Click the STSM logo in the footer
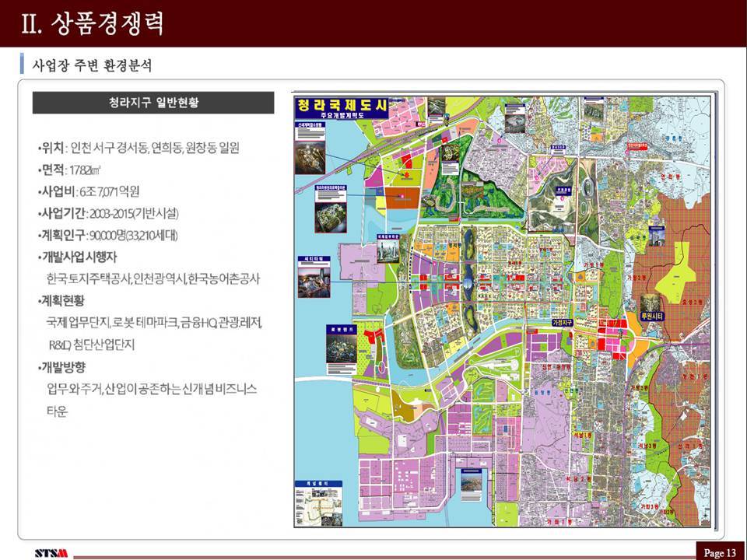Screen dimensions: 747x560 point(51,553)
